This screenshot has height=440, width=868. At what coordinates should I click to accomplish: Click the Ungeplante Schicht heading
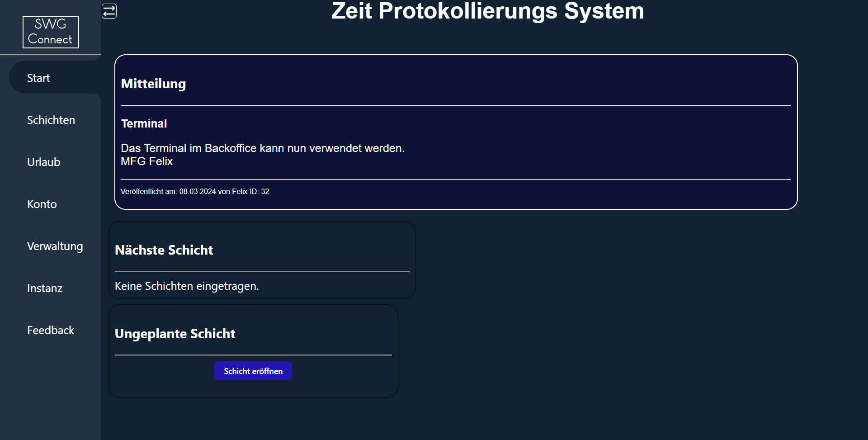[x=175, y=334]
